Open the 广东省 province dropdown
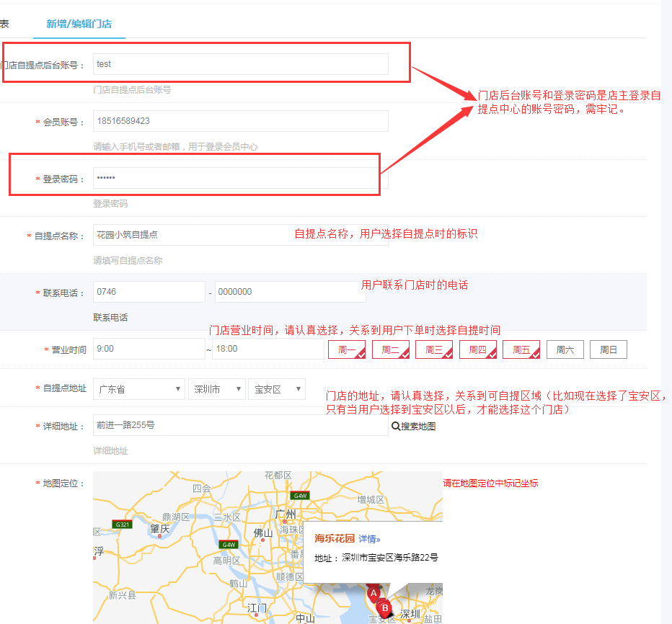The width and height of the screenshot is (672, 624). tap(139, 389)
